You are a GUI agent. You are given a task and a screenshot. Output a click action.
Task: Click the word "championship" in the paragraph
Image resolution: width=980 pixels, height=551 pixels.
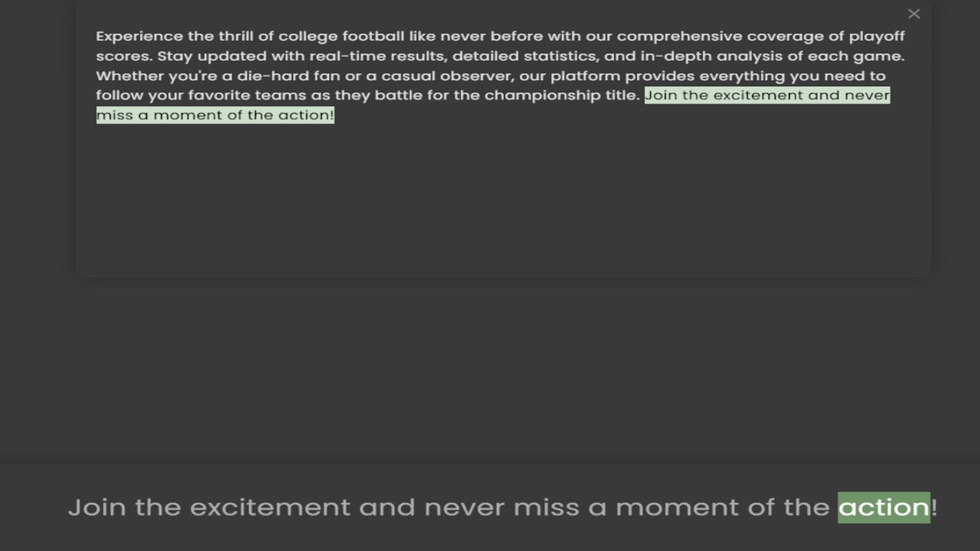click(x=542, y=95)
